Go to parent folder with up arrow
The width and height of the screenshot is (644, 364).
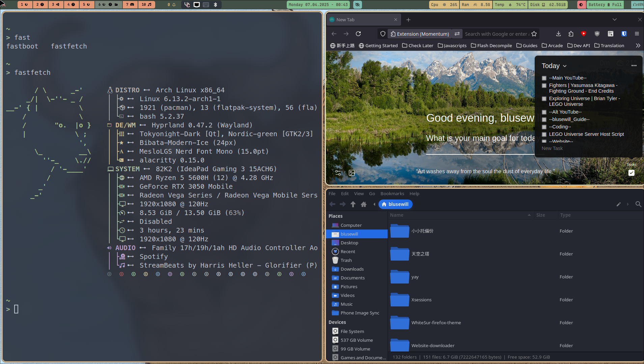(353, 204)
